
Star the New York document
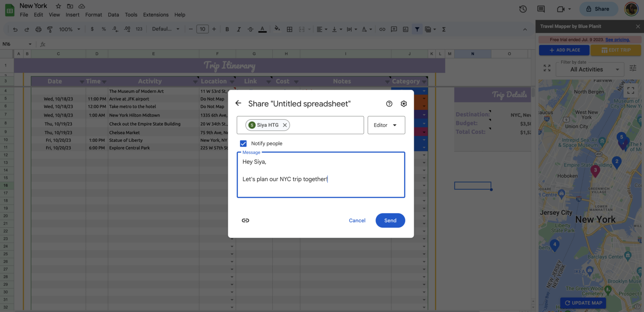58,6
